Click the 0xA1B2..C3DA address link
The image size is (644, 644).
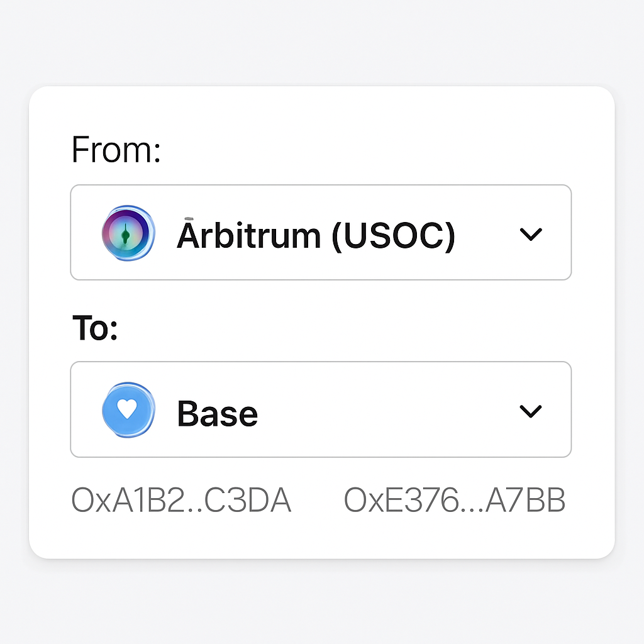pyautogui.click(x=181, y=501)
